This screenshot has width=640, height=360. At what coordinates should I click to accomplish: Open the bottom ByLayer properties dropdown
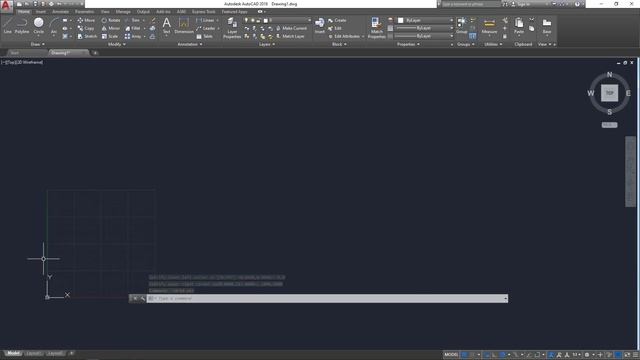[x=425, y=36]
